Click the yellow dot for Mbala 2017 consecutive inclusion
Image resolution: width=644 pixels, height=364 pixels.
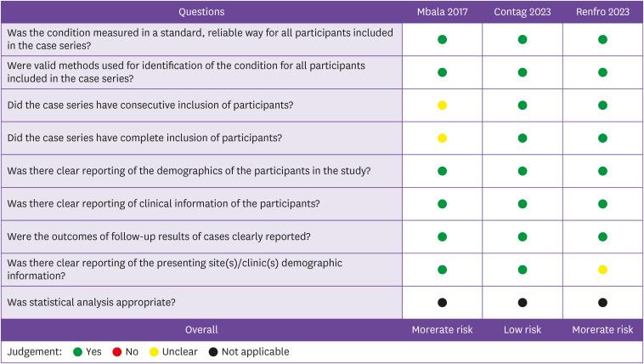click(442, 105)
